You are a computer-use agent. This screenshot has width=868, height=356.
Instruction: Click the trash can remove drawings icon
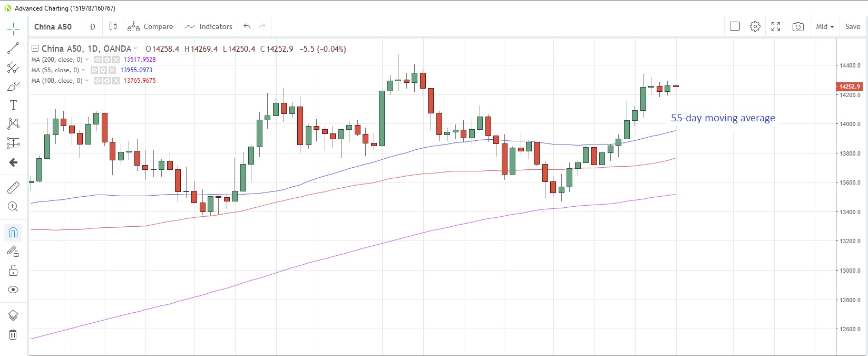13,334
